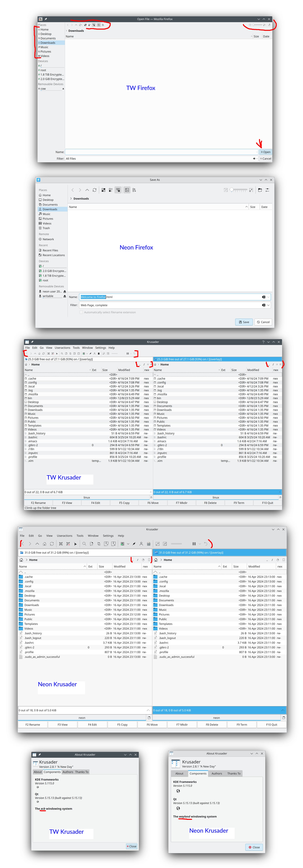The image size is (303, 868).
Task: Open the dropdown arrow beside Neon Krusader's pause icon
Action: 200,544
